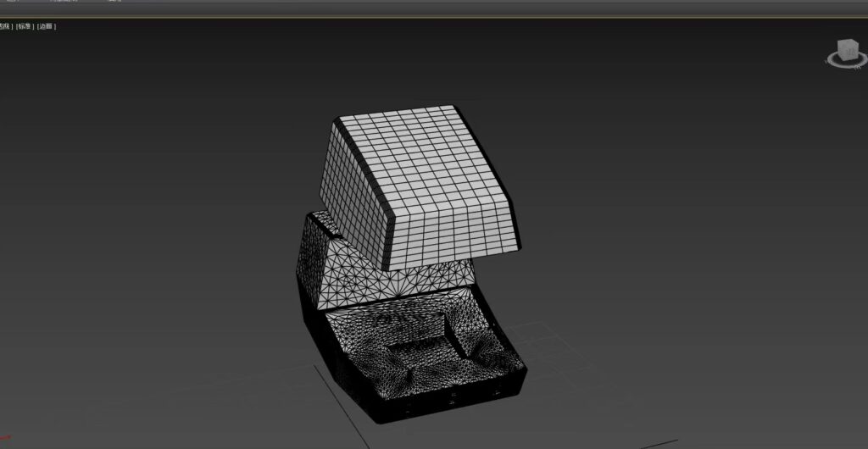Click the ViewCube cube in the viewport

(847, 49)
